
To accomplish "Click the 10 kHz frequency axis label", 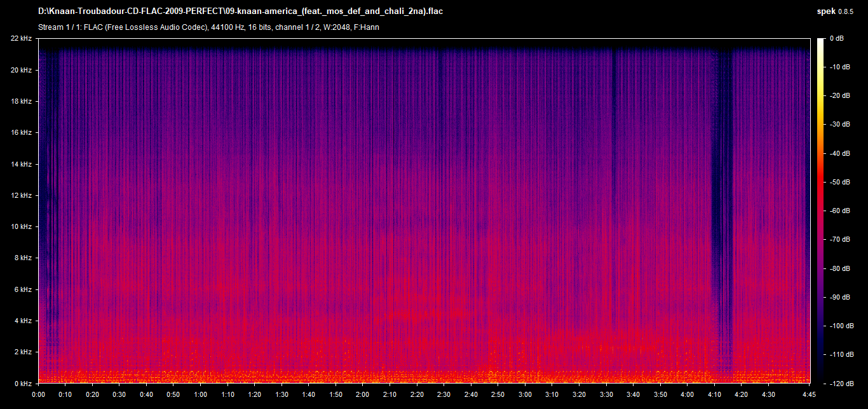I will tap(21, 227).
